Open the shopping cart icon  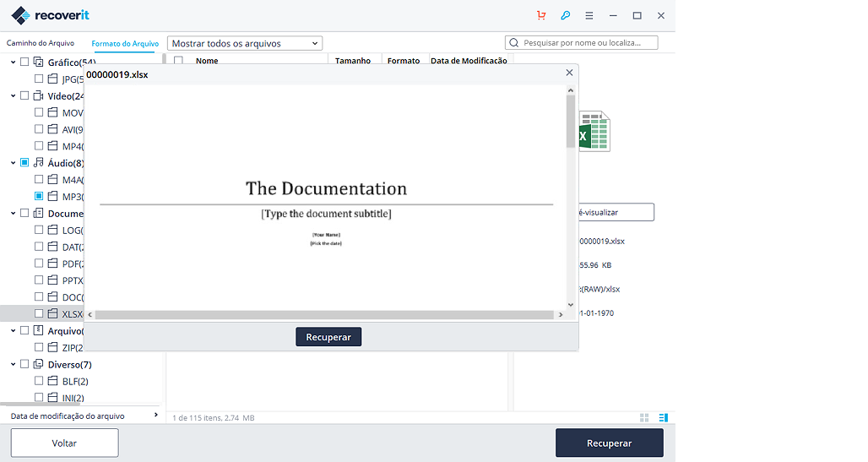coord(541,15)
